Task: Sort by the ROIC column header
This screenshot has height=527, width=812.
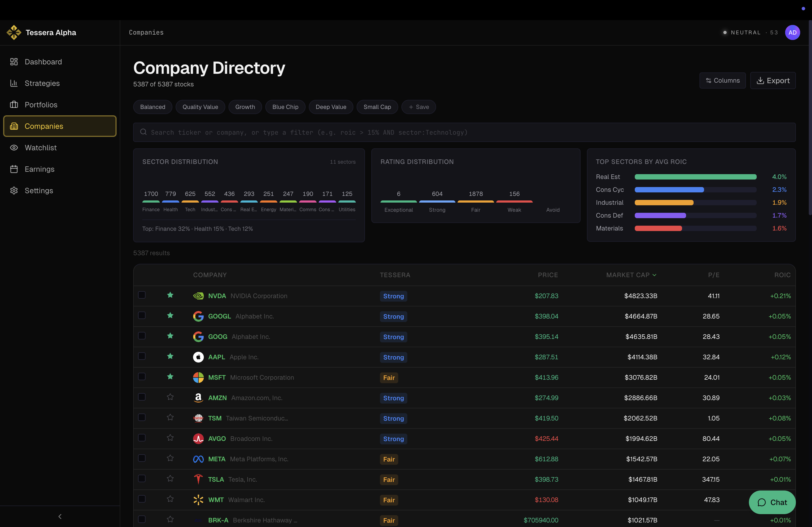Action: (x=782, y=275)
